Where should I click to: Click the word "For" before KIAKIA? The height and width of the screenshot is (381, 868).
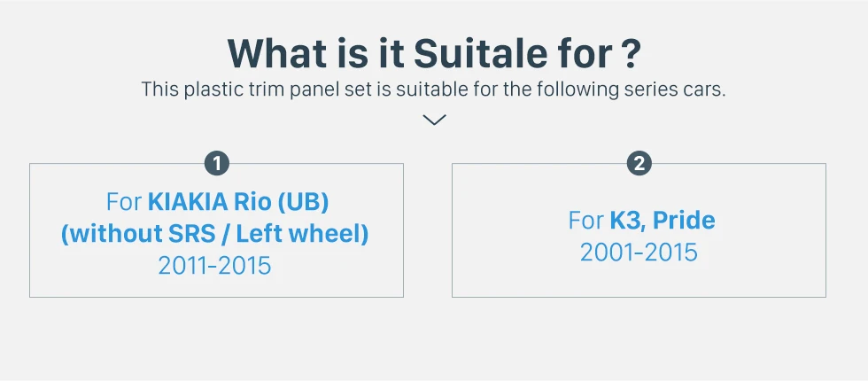tap(124, 203)
